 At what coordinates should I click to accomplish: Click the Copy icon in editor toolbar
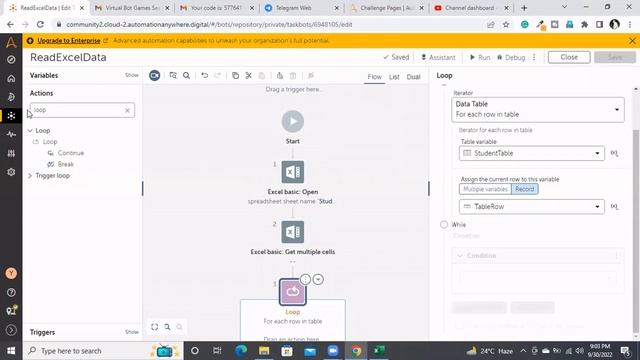(x=235, y=76)
